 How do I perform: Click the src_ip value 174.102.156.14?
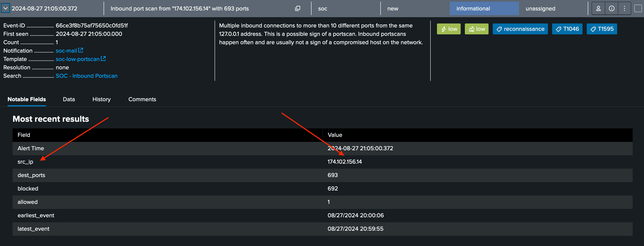[344, 162]
